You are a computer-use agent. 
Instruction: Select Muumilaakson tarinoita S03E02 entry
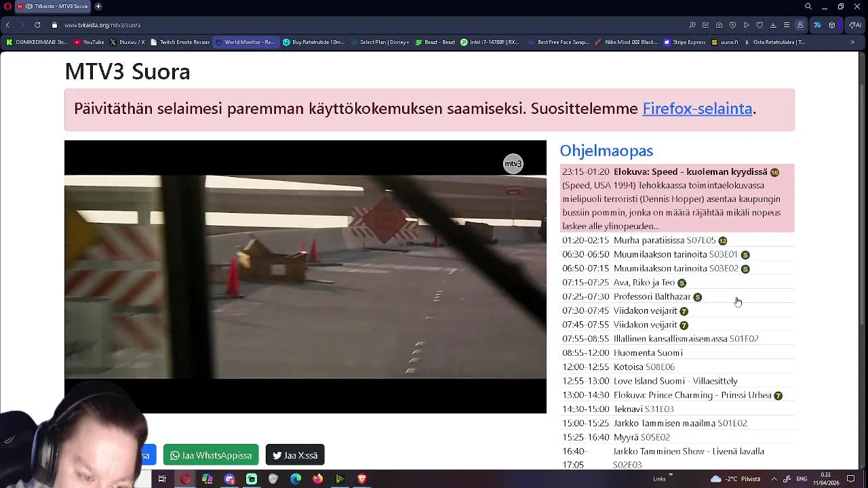(677, 268)
